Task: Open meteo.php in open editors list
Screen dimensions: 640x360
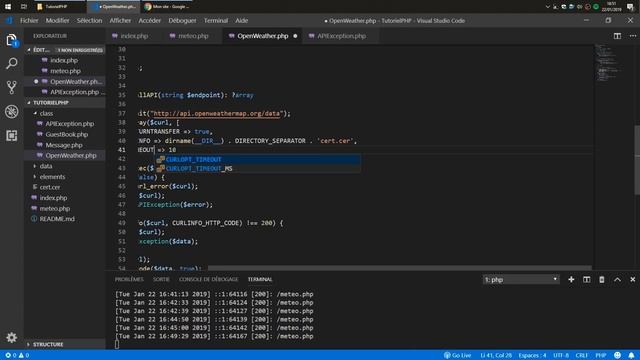Action: (65, 71)
